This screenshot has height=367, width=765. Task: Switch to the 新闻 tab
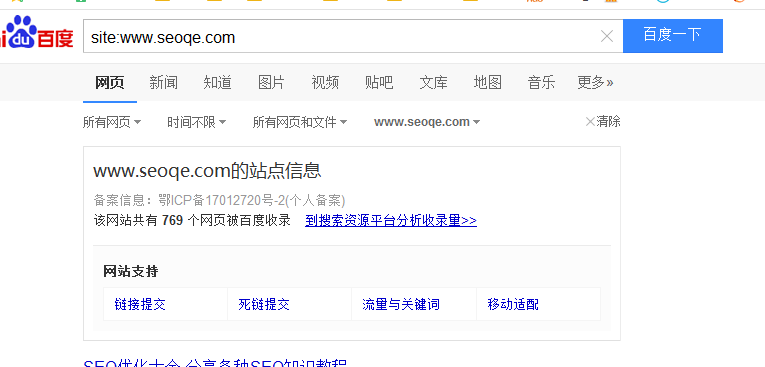[x=163, y=82]
